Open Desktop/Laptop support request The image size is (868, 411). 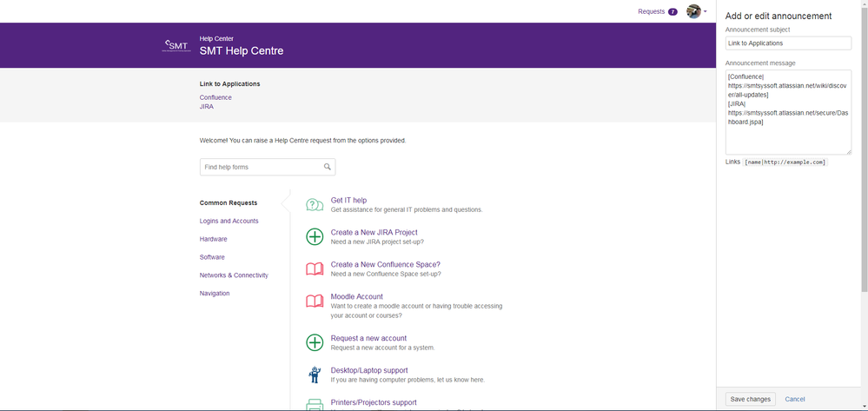point(369,370)
